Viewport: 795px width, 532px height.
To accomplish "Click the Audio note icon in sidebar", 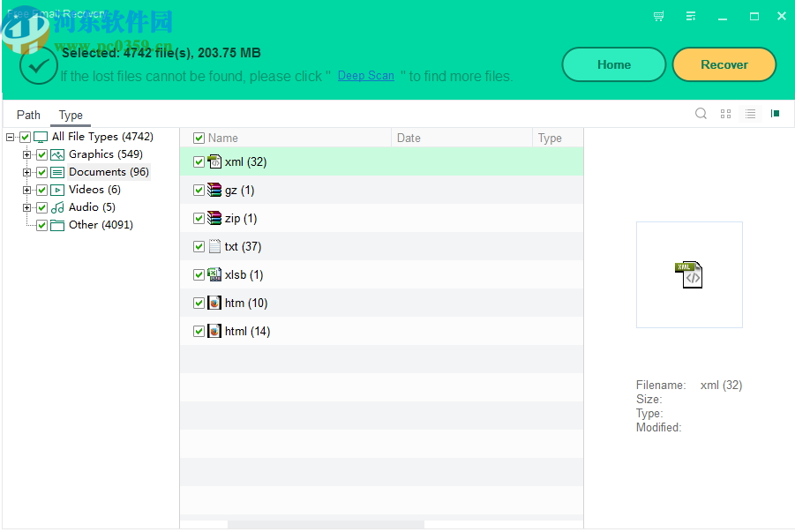I will coord(56,206).
